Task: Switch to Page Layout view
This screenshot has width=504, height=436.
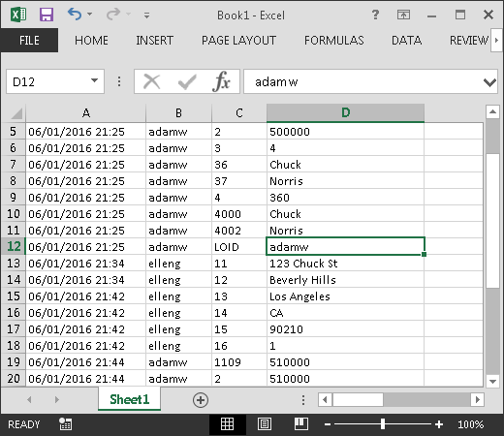Action: pos(265,424)
